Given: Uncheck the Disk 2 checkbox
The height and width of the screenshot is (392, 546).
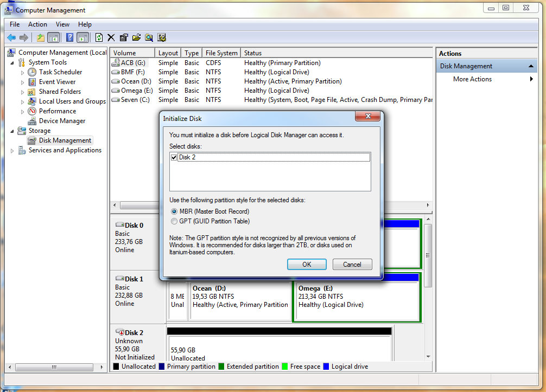Looking at the screenshot, I should [x=174, y=157].
